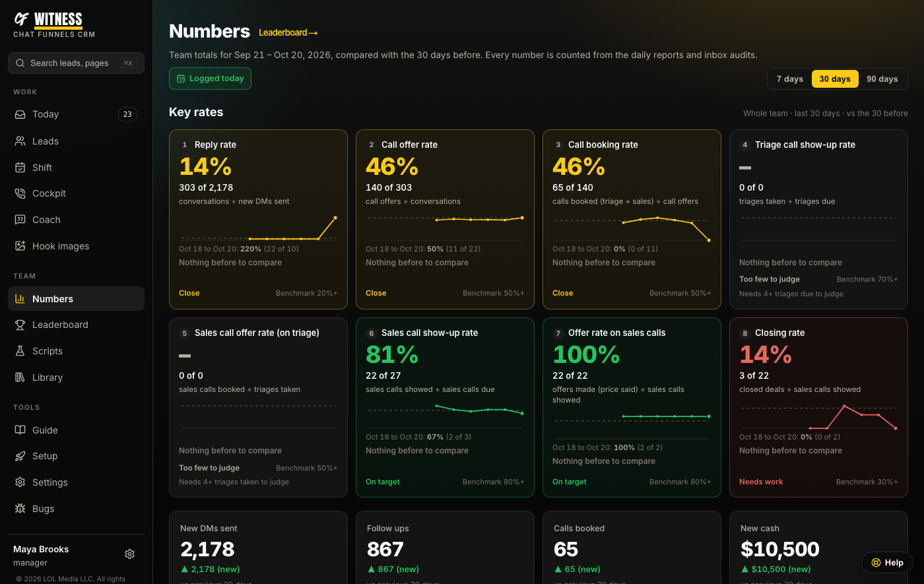
Task: Click 303 of 2,178 count text
Action: click(206, 187)
